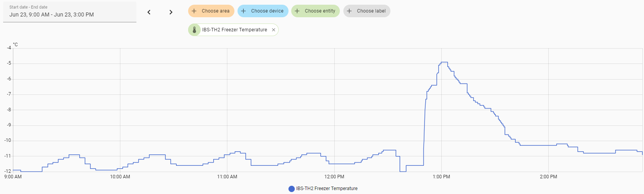Viewport: 644px width, 194px height.
Task: Click plus icon on Choose entity chip
Action: pos(297,11)
